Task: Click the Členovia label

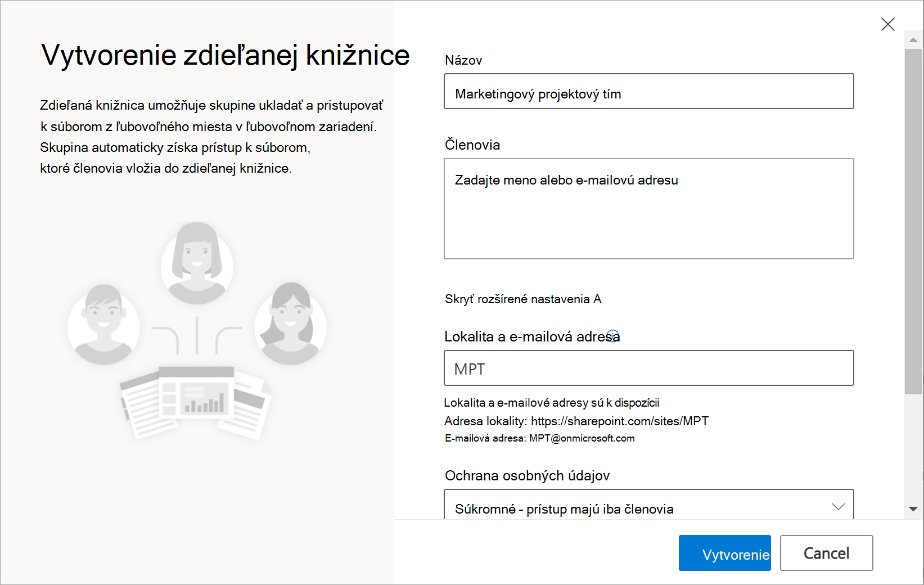Action: pos(472,145)
